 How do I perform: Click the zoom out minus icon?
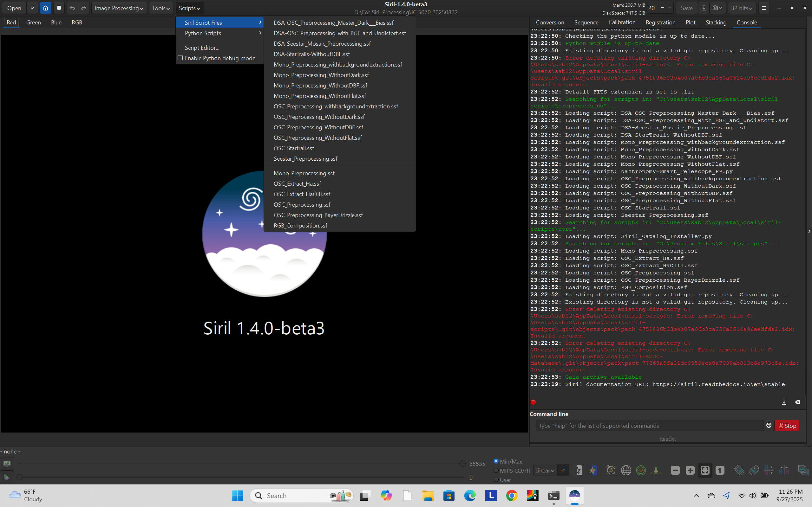point(675,471)
